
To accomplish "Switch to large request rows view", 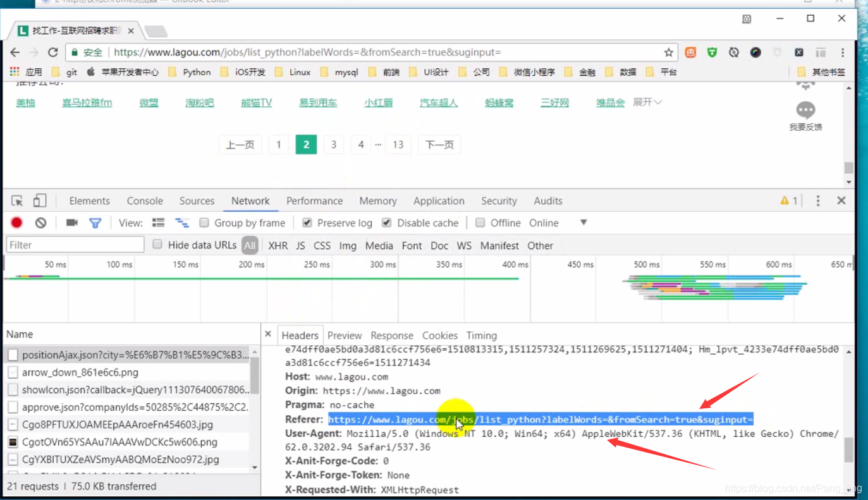I will tap(159, 223).
